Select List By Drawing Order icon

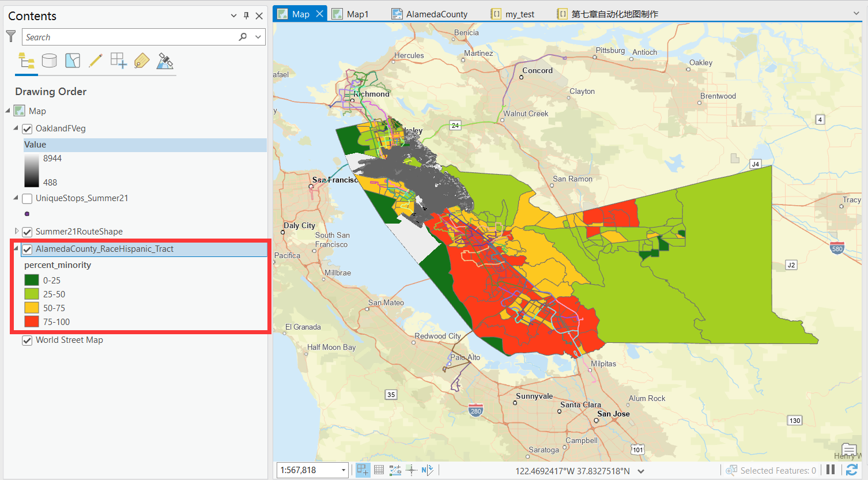27,61
